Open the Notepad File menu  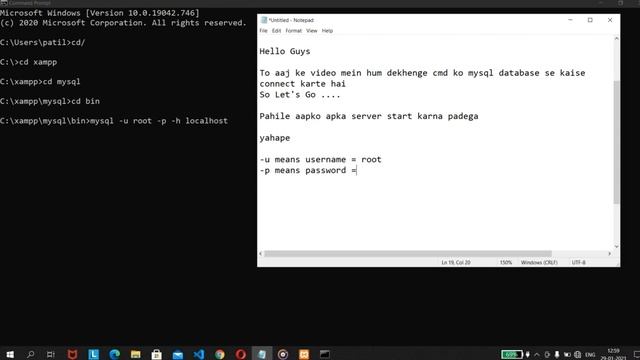point(264,31)
